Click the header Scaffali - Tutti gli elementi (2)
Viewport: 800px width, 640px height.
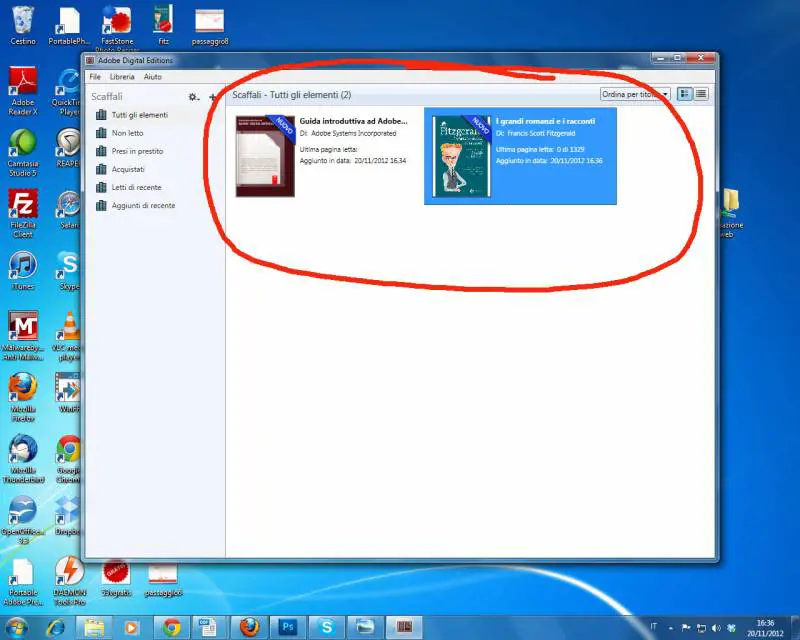pos(292,95)
